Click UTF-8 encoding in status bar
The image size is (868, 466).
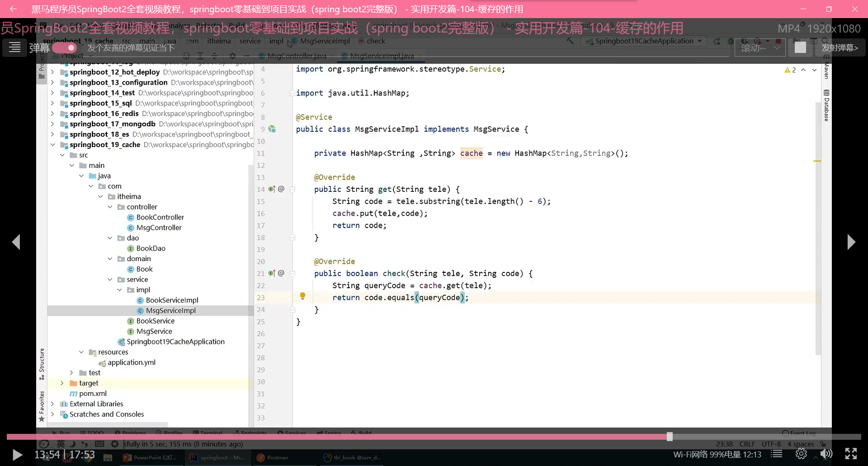pyautogui.click(x=771, y=444)
